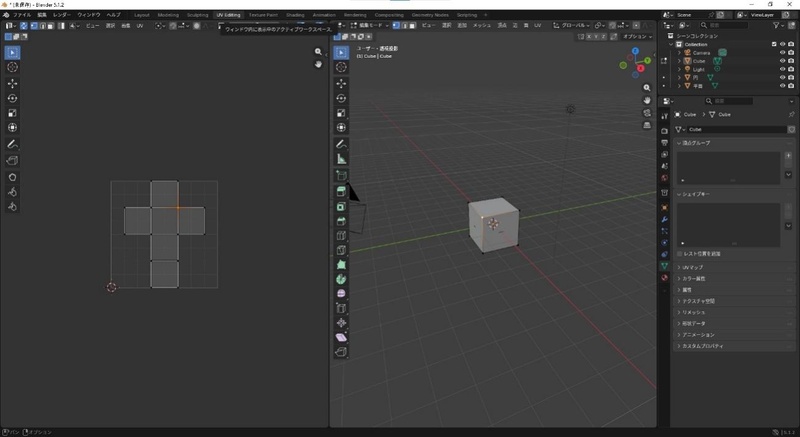The width and height of the screenshot is (800, 437).
Task: Toggle Collection exclude checkbox in outliner
Action: pyautogui.click(x=774, y=44)
